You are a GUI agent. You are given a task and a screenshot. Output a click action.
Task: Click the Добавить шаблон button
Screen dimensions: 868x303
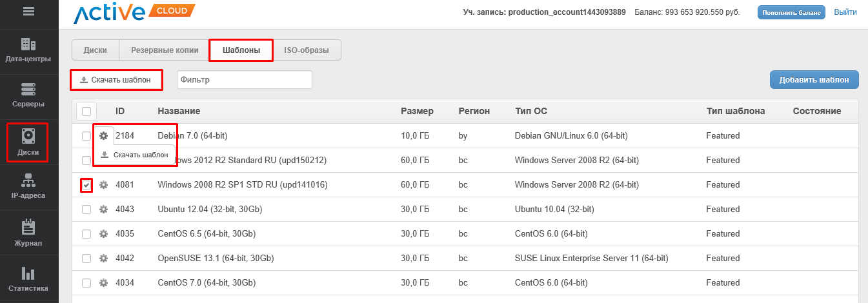click(814, 80)
